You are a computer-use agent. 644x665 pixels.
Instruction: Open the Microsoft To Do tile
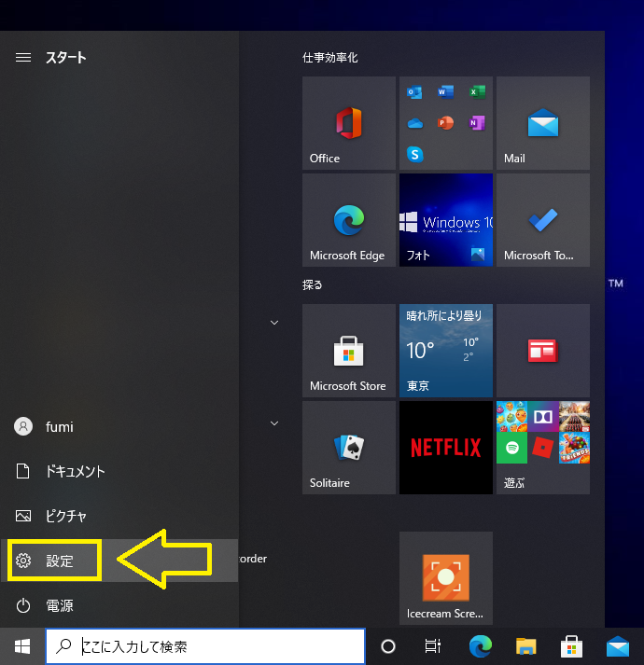543,220
